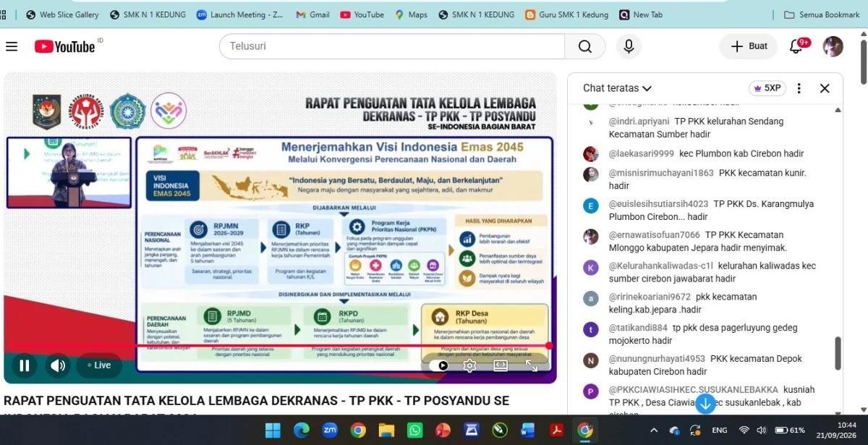Open the YouTube bookmark

pyautogui.click(x=362, y=14)
